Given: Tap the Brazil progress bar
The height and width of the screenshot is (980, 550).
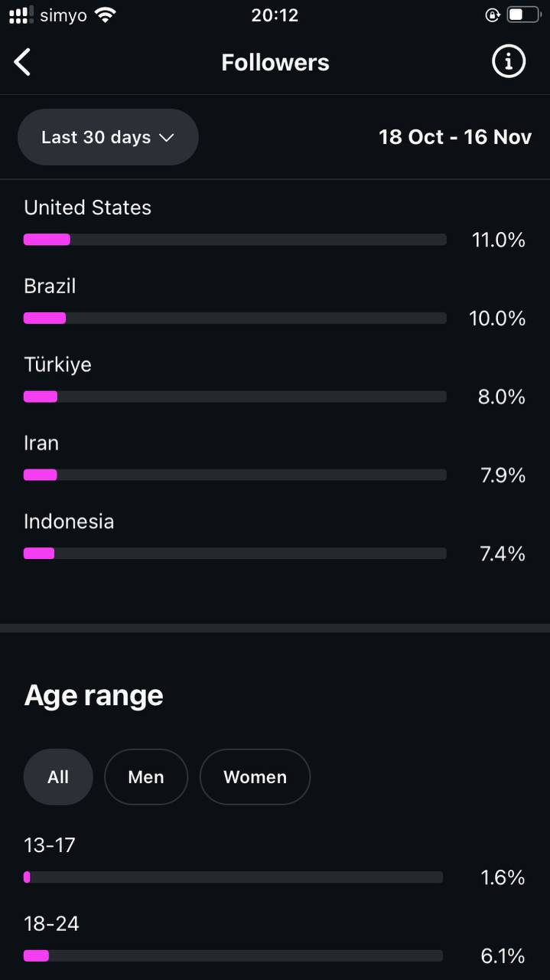Looking at the screenshot, I should coord(235,318).
